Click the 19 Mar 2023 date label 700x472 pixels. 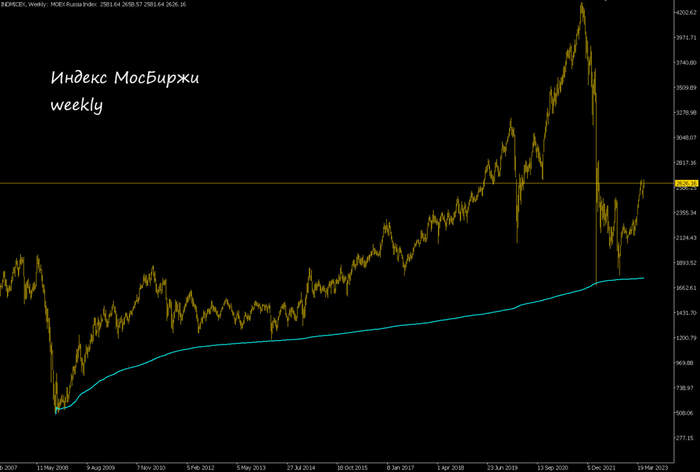pos(653,468)
